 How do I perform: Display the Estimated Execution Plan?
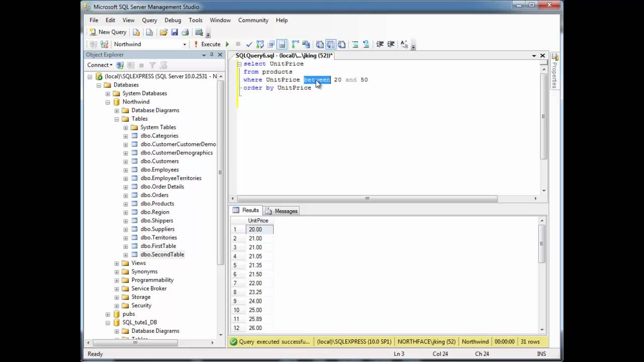tap(260, 44)
